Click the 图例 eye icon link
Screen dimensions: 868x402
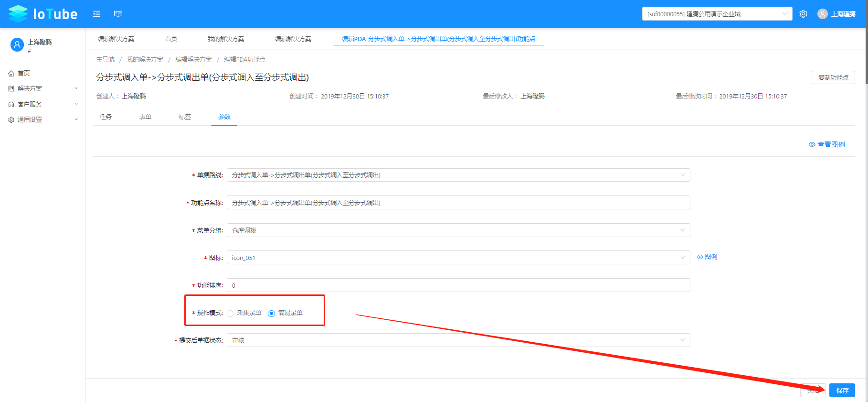click(x=707, y=257)
